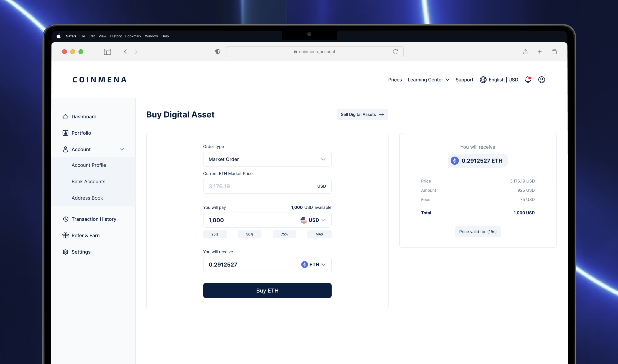Go to Prices page
Image resolution: width=618 pixels, height=364 pixels.
pyautogui.click(x=395, y=80)
